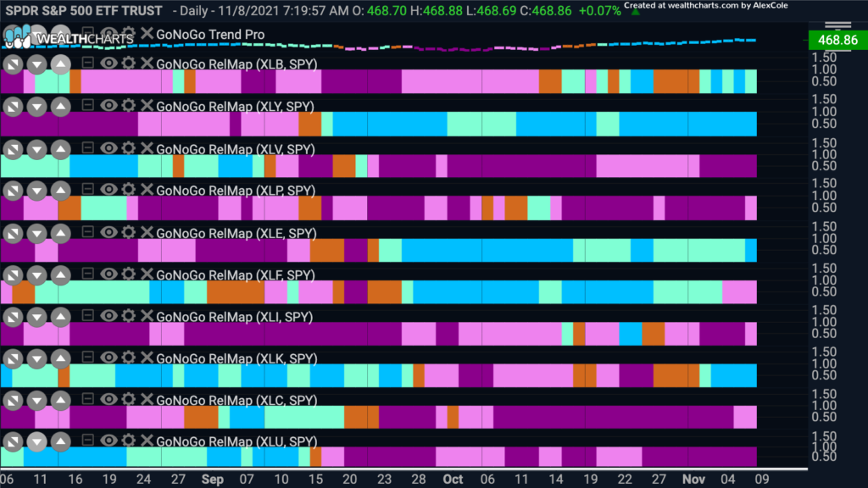The height and width of the screenshot is (488, 868).
Task: Remove the XLK RelMap indicator
Action: tap(146, 358)
